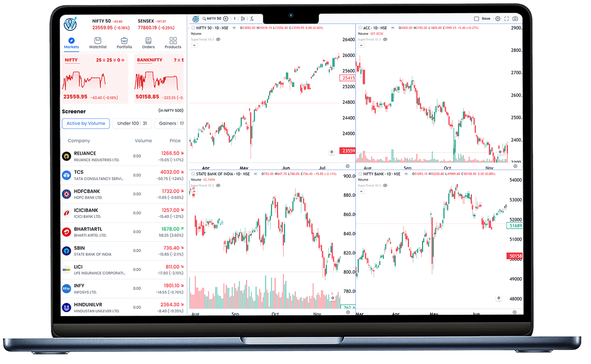Viewport: 591px width, 364px height.
Task: Open the Orders tab
Action: point(148,43)
